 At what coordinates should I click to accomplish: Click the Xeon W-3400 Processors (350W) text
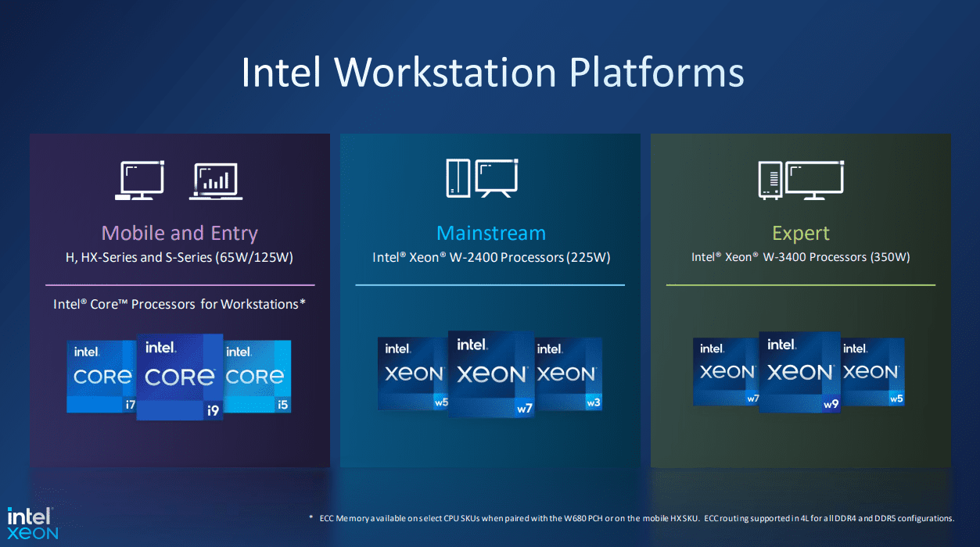point(800,257)
